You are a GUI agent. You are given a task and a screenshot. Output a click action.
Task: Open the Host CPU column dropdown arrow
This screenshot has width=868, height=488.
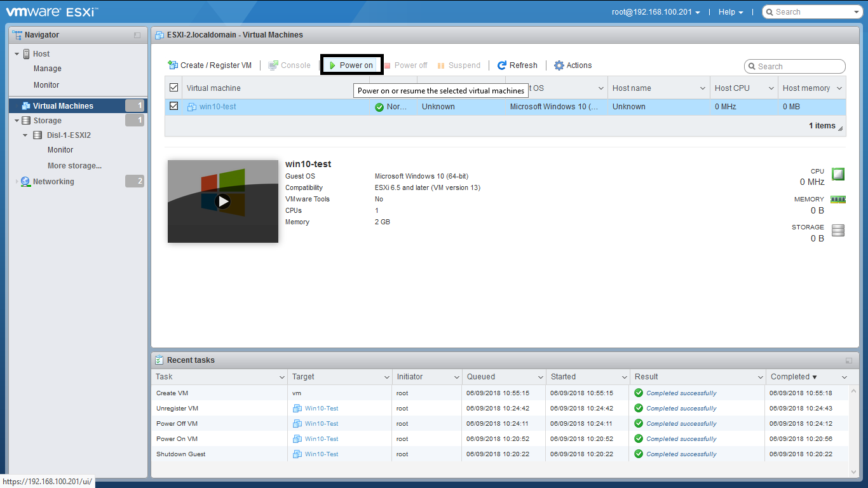click(771, 88)
